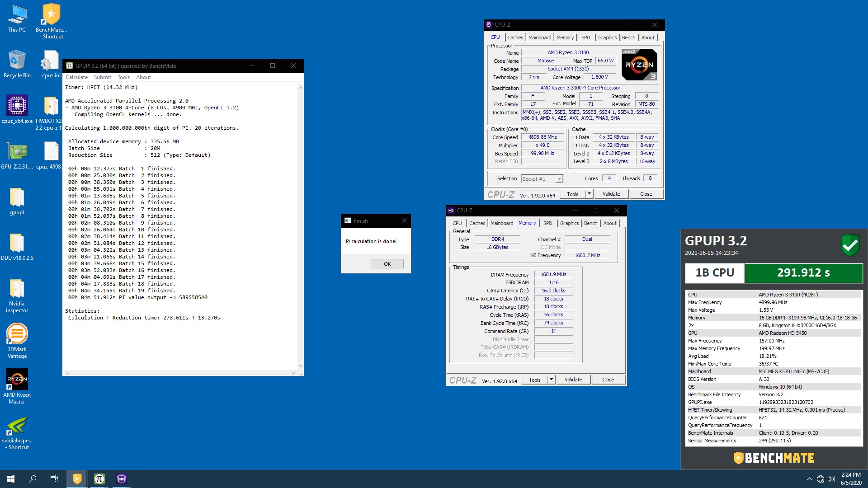868x488 pixels.
Task: Click the DRAM Frequency 1601.9 MHz value
Action: tap(553, 274)
